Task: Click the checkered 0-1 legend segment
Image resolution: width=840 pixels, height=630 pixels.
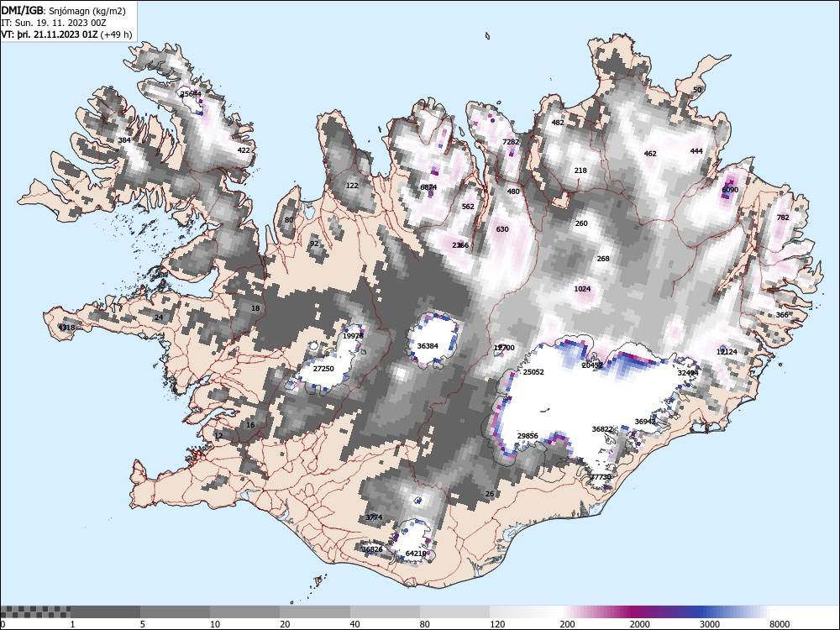Action: 35,612
